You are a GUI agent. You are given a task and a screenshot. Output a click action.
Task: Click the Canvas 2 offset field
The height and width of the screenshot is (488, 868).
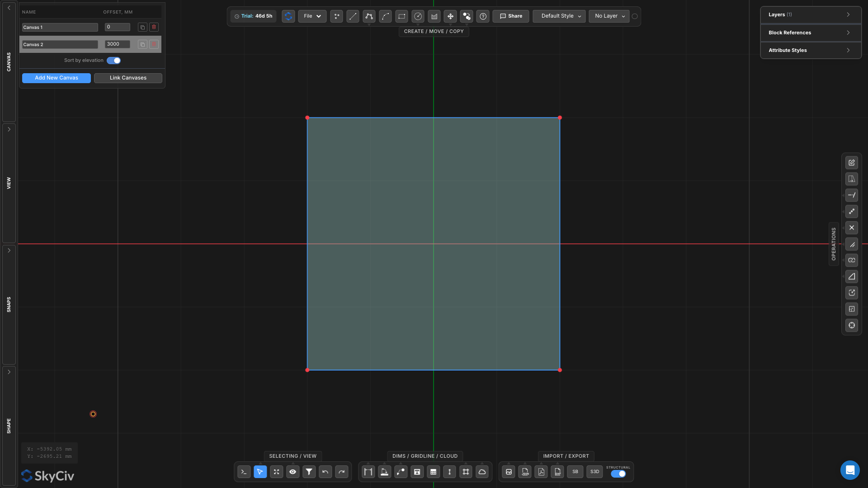[x=118, y=44]
